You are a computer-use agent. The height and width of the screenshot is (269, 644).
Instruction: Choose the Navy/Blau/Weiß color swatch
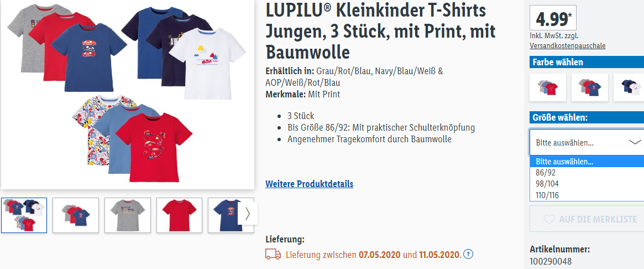click(630, 87)
